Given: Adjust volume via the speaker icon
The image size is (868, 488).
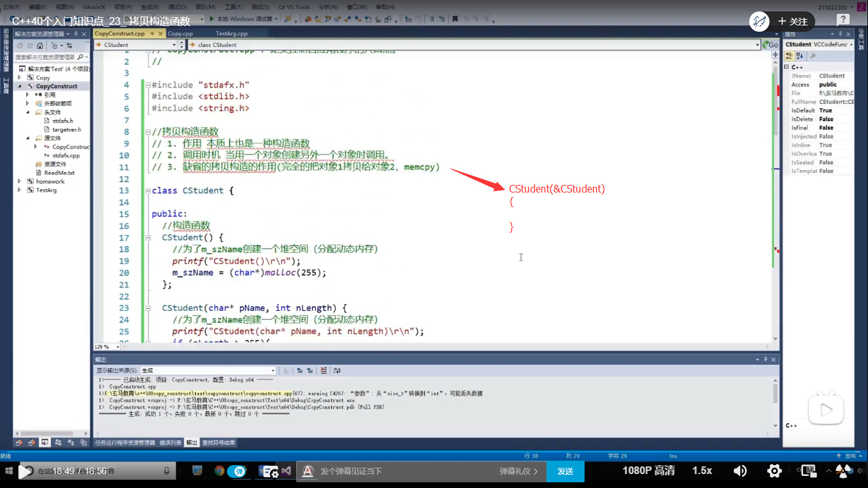Looking at the screenshot, I should (740, 471).
